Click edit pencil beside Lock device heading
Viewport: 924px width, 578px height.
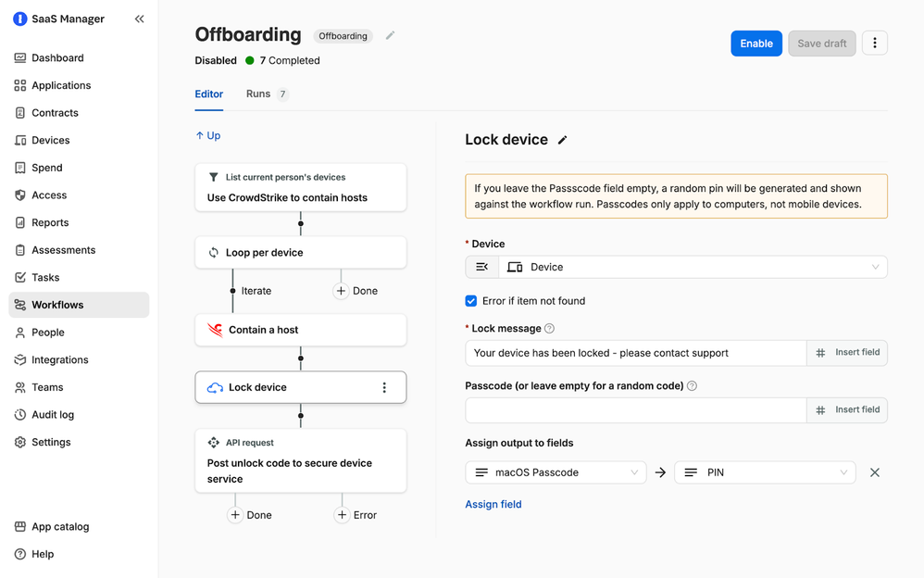[562, 140]
